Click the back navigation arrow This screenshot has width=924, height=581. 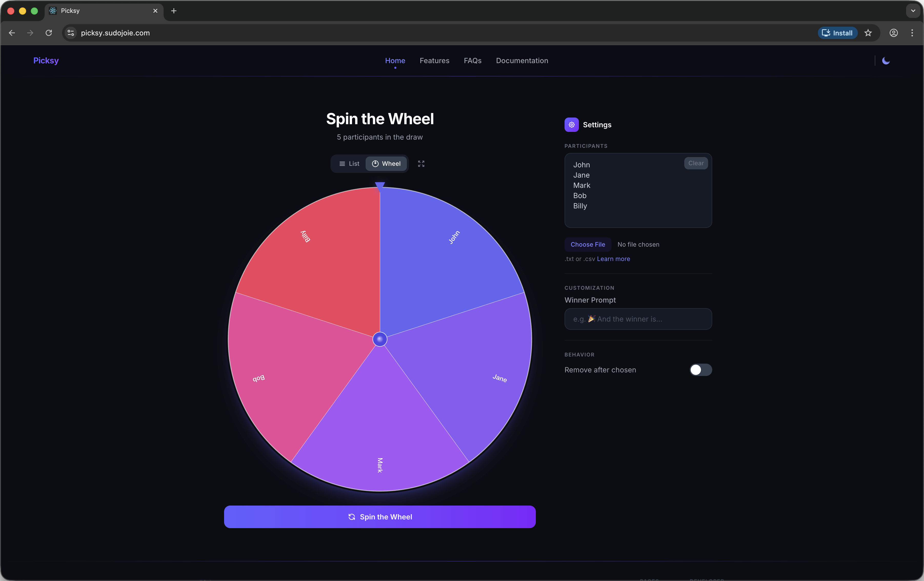click(x=12, y=33)
